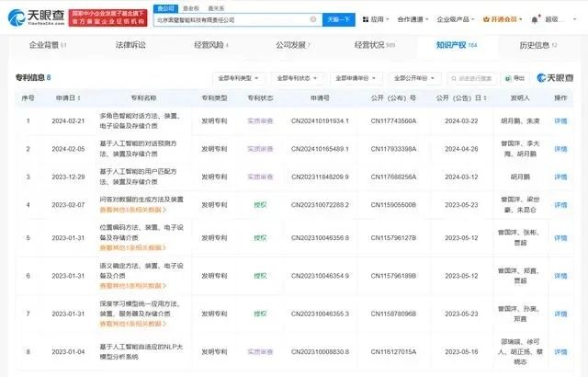The height and width of the screenshot is (377, 588).
Task: Open the Tianyancha logo homepage
Action: click(x=36, y=17)
